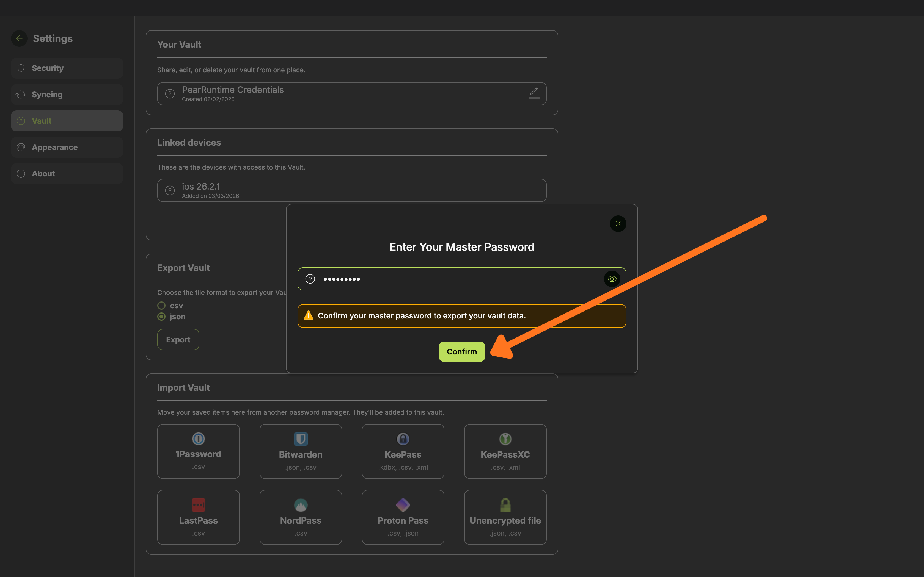Open the Appearance settings icon
The image size is (924, 577).
click(21, 147)
